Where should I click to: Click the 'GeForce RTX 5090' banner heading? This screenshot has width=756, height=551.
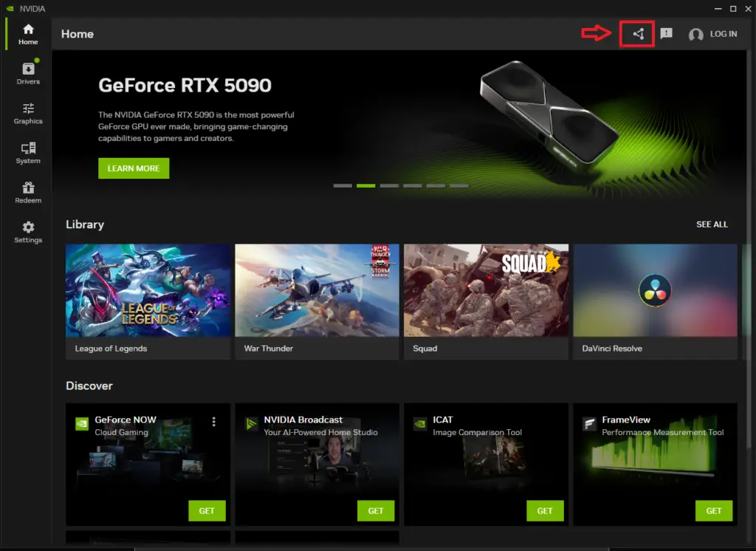click(x=185, y=86)
